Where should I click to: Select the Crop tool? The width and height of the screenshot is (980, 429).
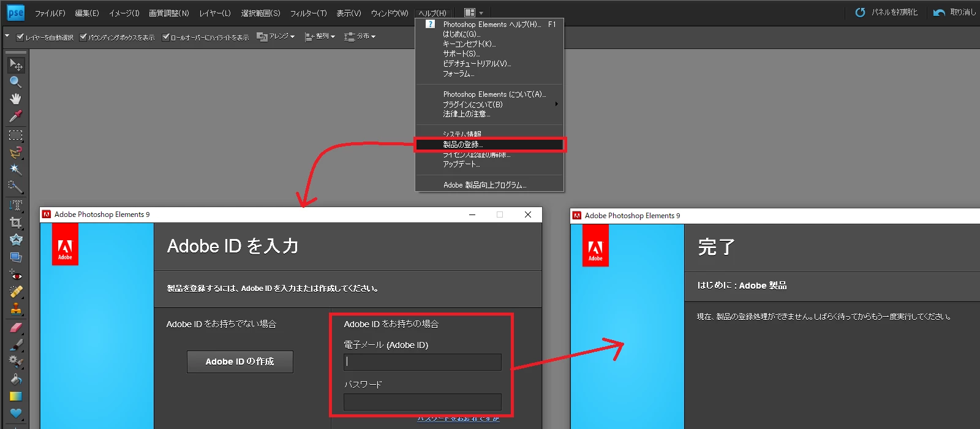16,222
